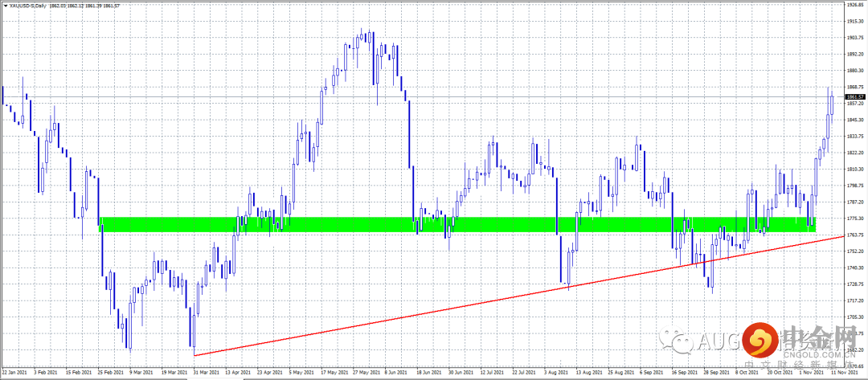
Task: Click the current price label 1861.57
Action: (x=856, y=97)
